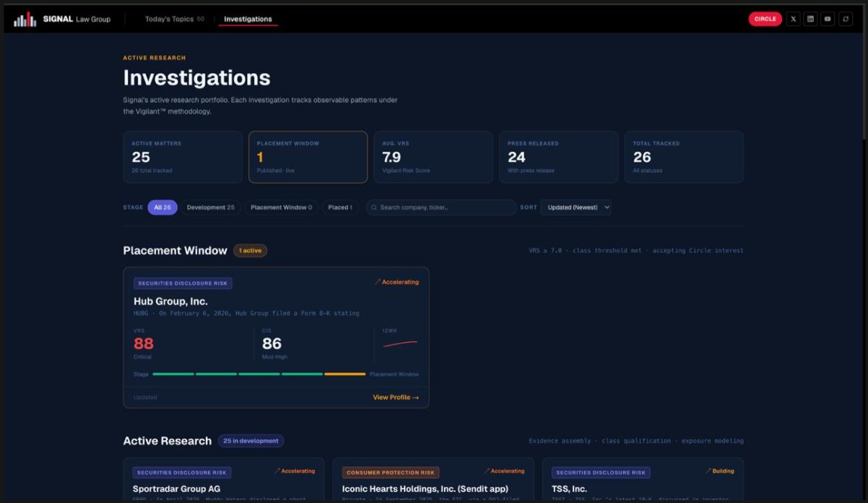Click the orange Placement Window stage segment
The image size is (868, 503).
345,374
